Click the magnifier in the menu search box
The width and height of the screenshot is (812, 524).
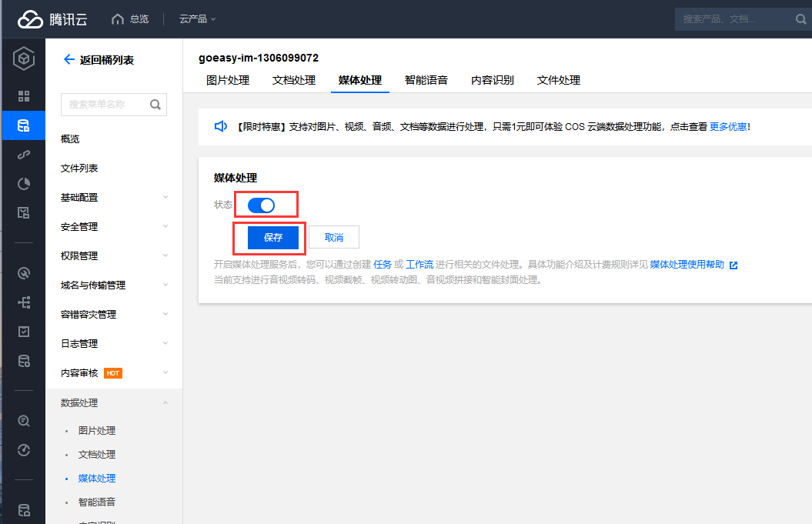coord(155,105)
